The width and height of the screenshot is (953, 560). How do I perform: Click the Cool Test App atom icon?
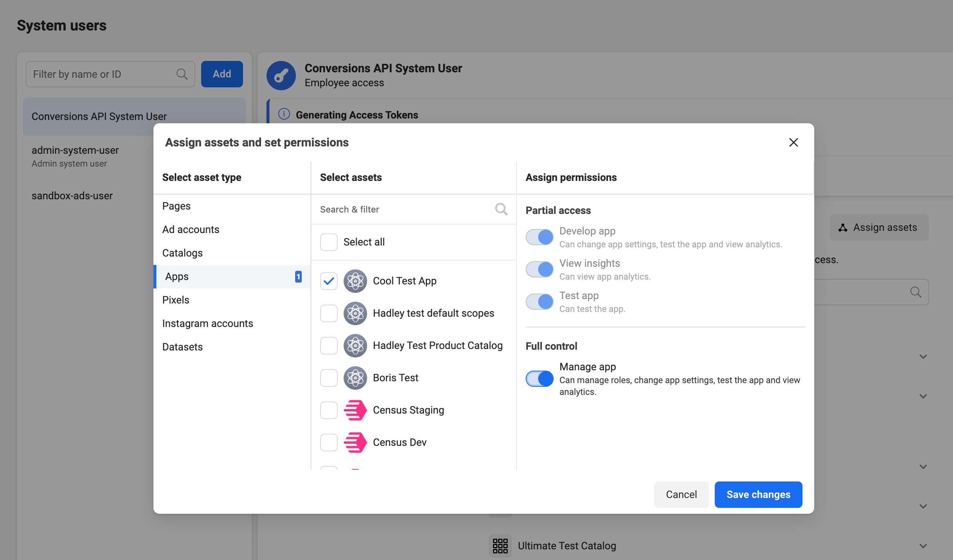(355, 281)
